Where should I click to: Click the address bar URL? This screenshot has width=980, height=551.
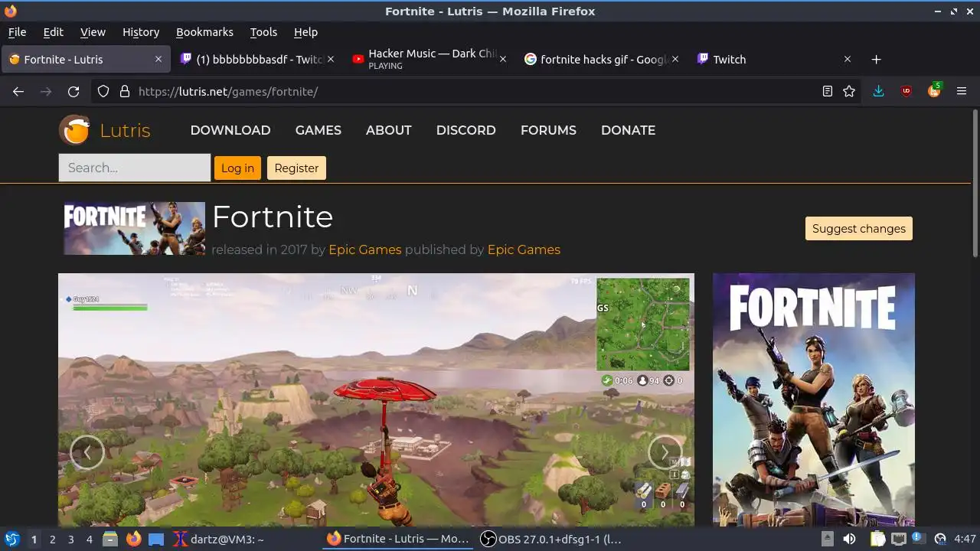pyautogui.click(x=228, y=91)
